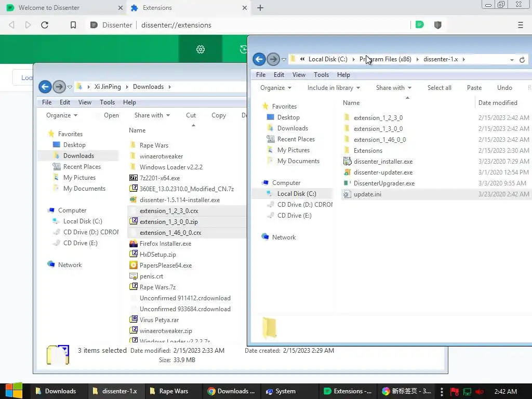
Task: Open View menu in dissenter-1.x window
Action: pos(299,75)
